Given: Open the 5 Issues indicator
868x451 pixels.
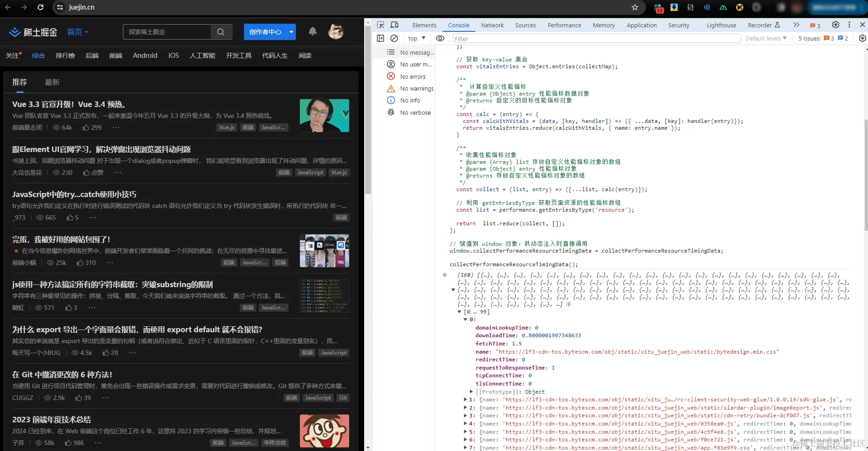Looking at the screenshot, I should click(x=823, y=38).
